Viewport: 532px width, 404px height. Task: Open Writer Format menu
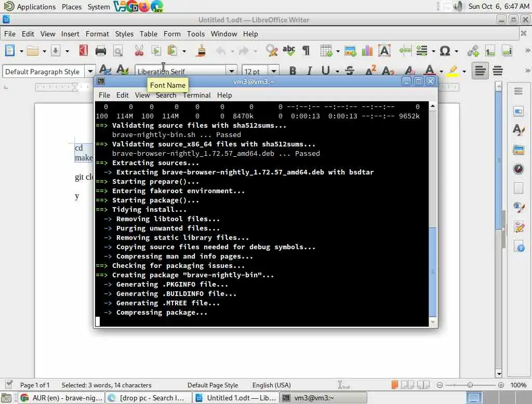(x=97, y=34)
